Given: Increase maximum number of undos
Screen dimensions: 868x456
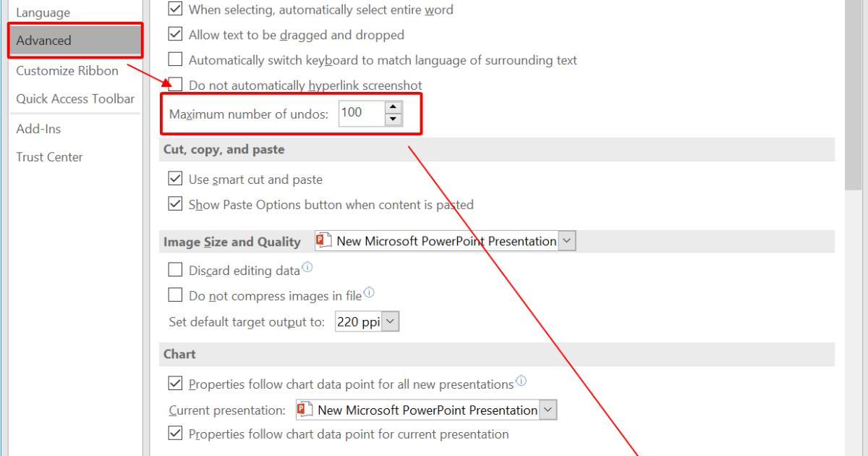Looking at the screenshot, I should 393,107.
